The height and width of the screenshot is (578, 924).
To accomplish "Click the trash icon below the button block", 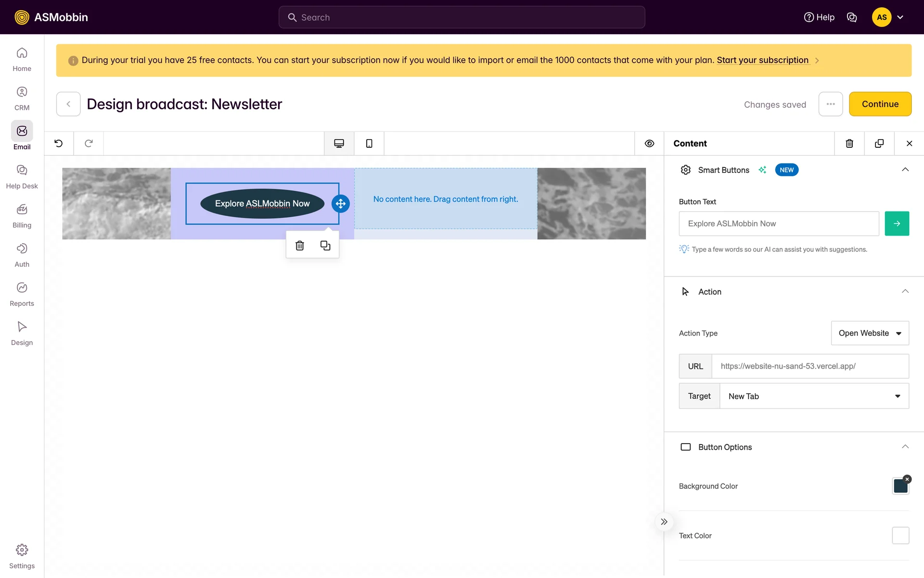I will pyautogui.click(x=300, y=246).
